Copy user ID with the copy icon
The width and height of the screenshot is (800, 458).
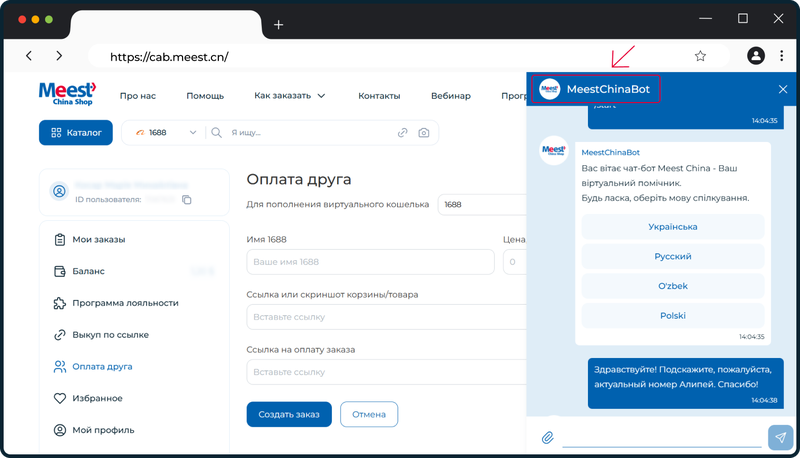click(x=187, y=199)
